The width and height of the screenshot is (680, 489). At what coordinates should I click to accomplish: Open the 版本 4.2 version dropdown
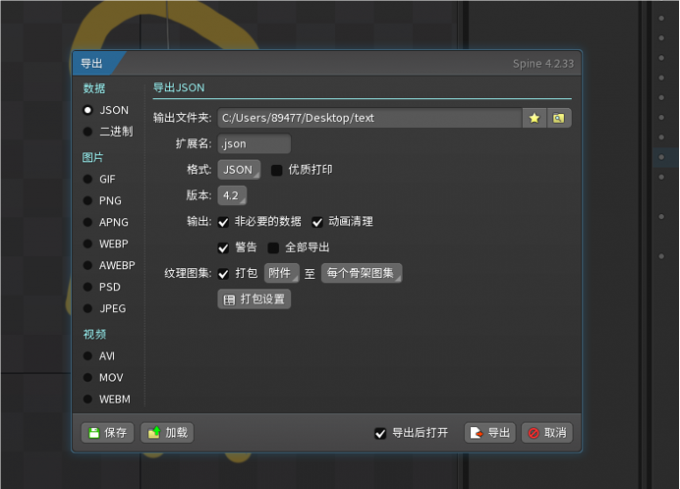point(232,196)
